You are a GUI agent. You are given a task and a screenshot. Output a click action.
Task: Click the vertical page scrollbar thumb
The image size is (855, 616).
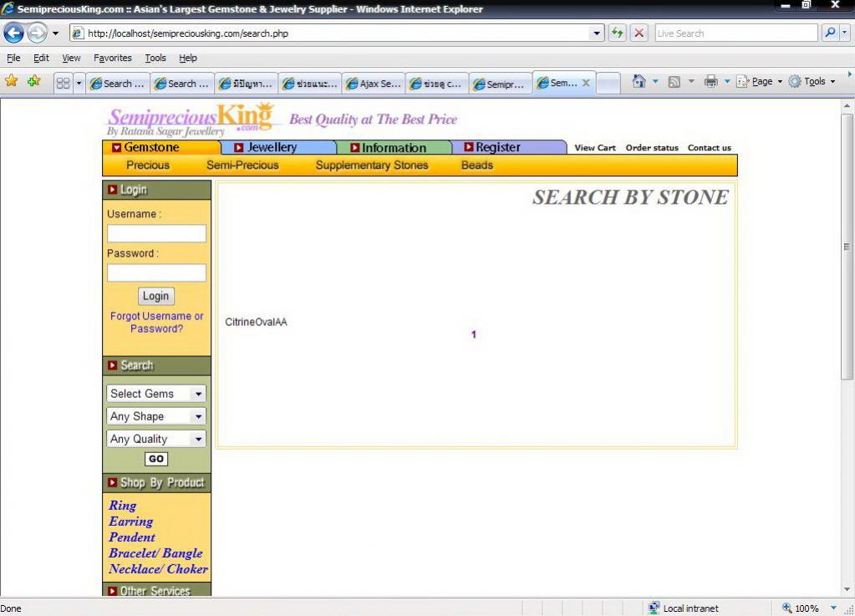847,247
